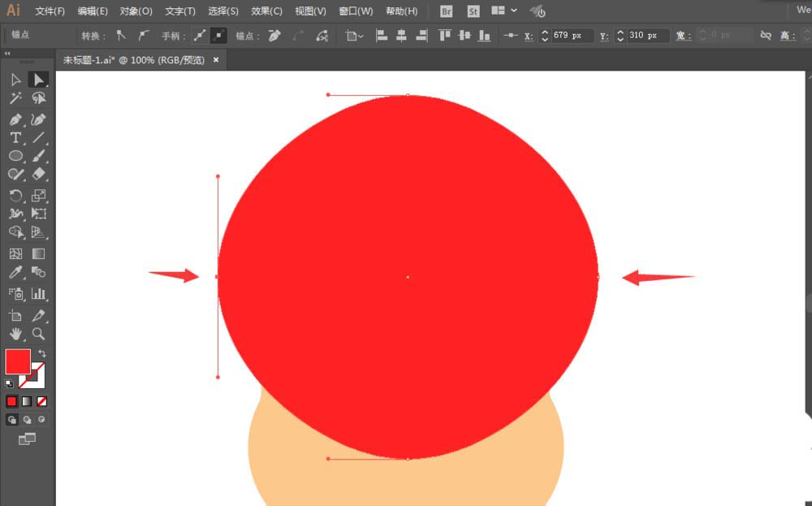Open the 效果(C) menu
812x506 pixels.
coord(266,11)
